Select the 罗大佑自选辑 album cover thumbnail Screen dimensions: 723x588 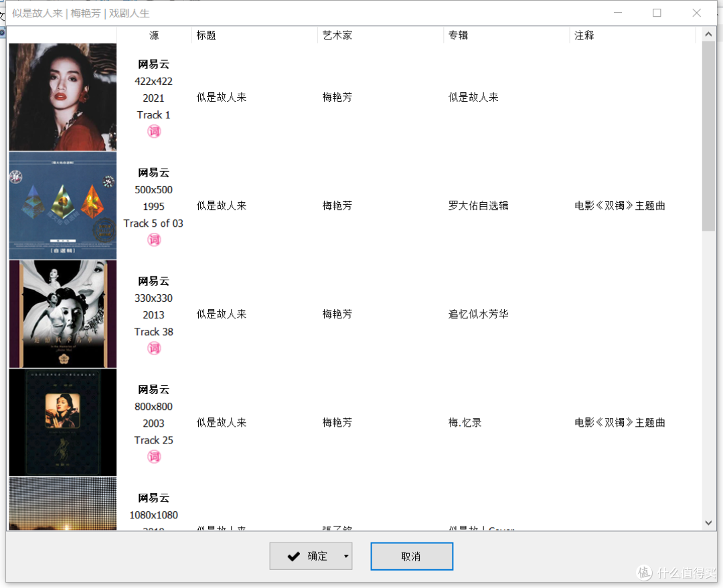click(63, 205)
